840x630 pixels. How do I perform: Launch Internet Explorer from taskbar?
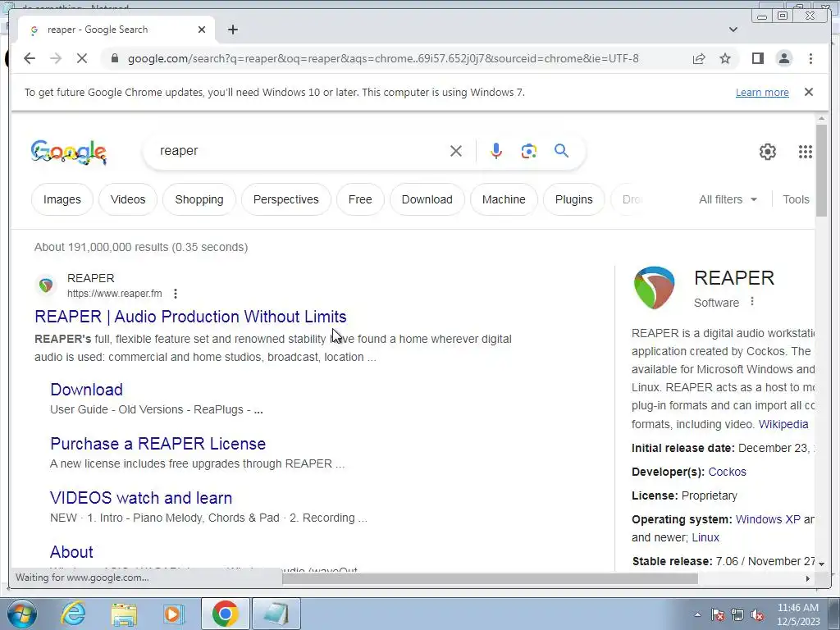[73, 614]
